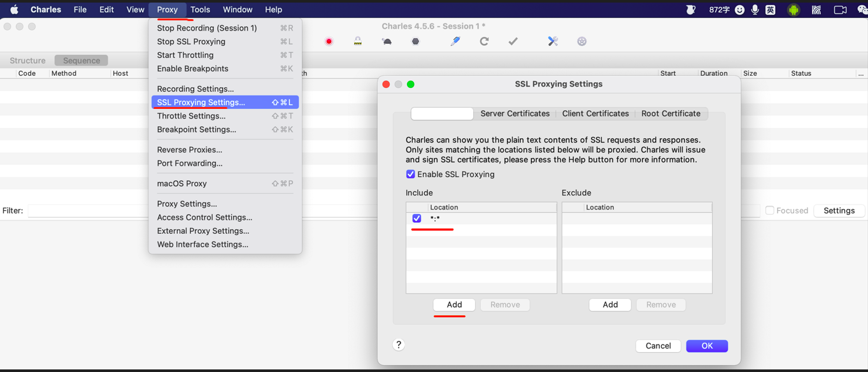Open the Window menu
868x372 pixels.
tap(238, 10)
